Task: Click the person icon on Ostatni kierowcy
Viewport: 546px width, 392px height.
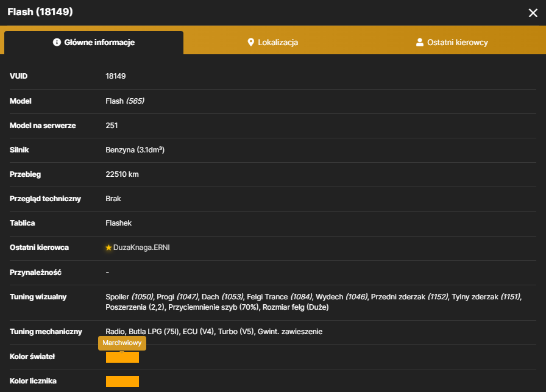Action: click(x=420, y=42)
